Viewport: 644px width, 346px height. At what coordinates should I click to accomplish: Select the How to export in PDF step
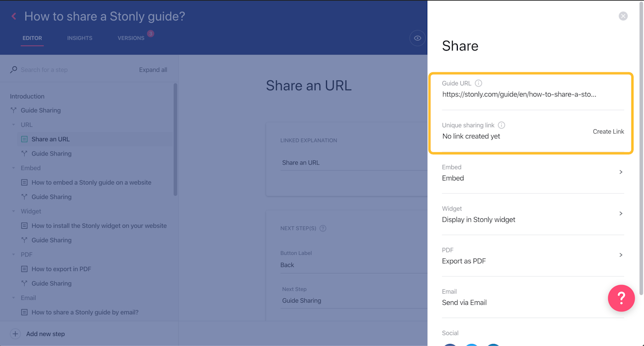coord(61,269)
